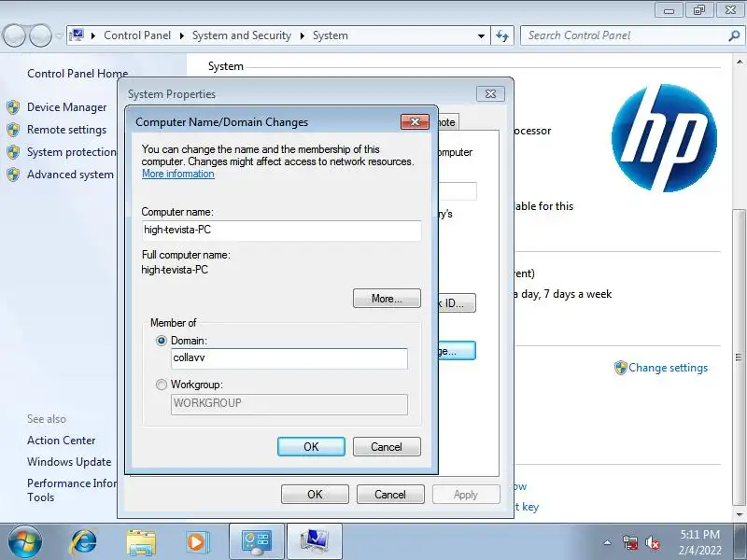
Task: Click the search magnifier icon
Action: point(734,35)
